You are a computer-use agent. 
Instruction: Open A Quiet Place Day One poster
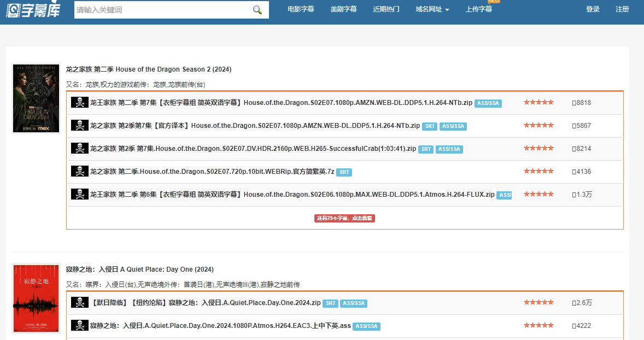[x=36, y=298]
